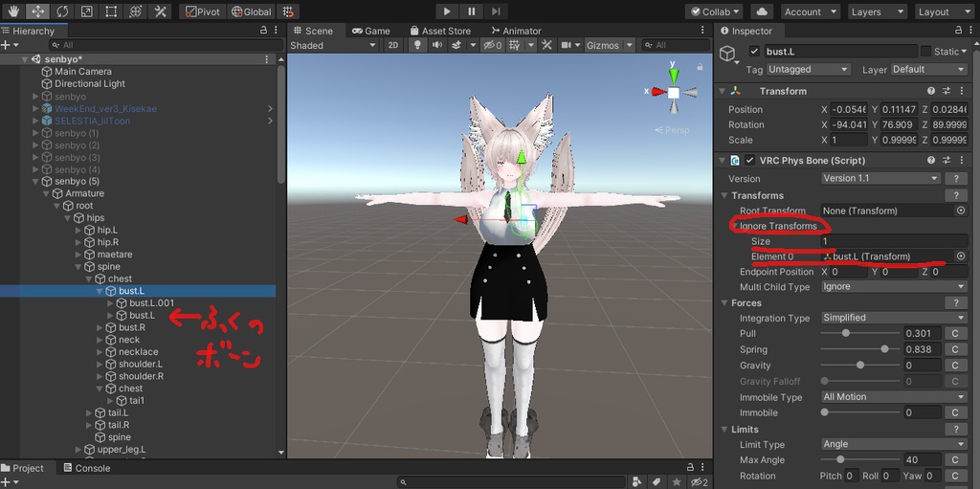
Task: Click the Max Angle curve C button
Action: (x=955, y=459)
